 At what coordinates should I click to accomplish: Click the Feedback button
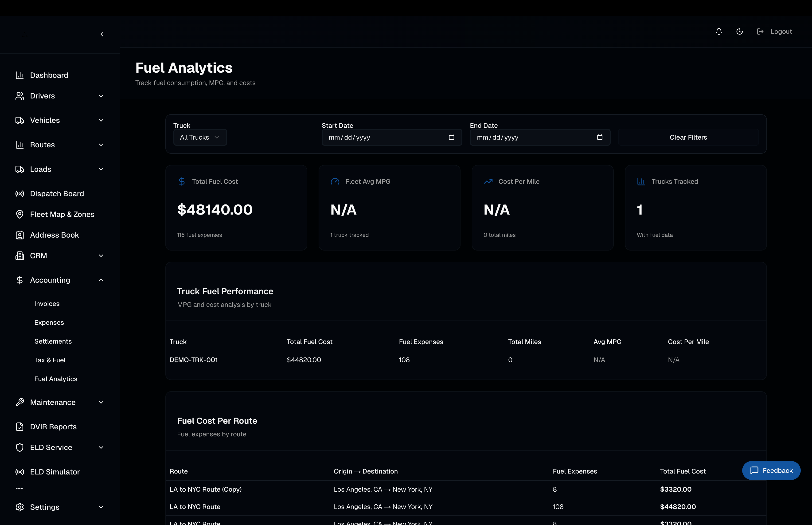point(771,470)
